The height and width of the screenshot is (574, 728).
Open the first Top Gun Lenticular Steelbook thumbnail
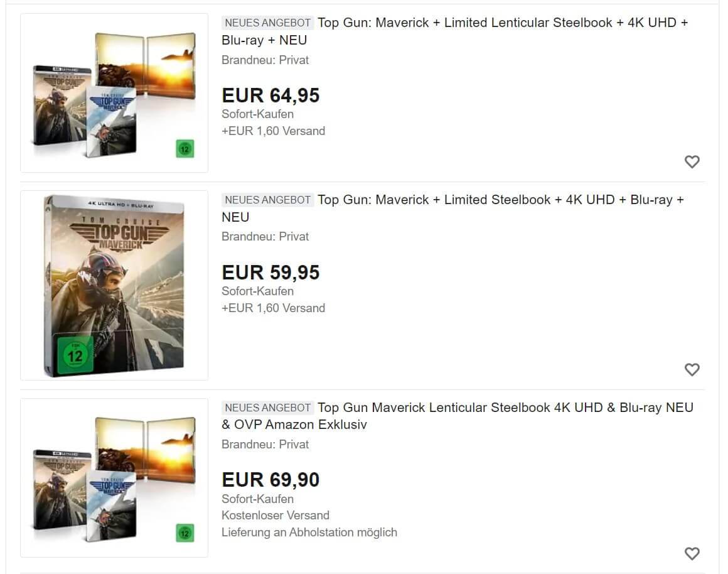[114, 93]
